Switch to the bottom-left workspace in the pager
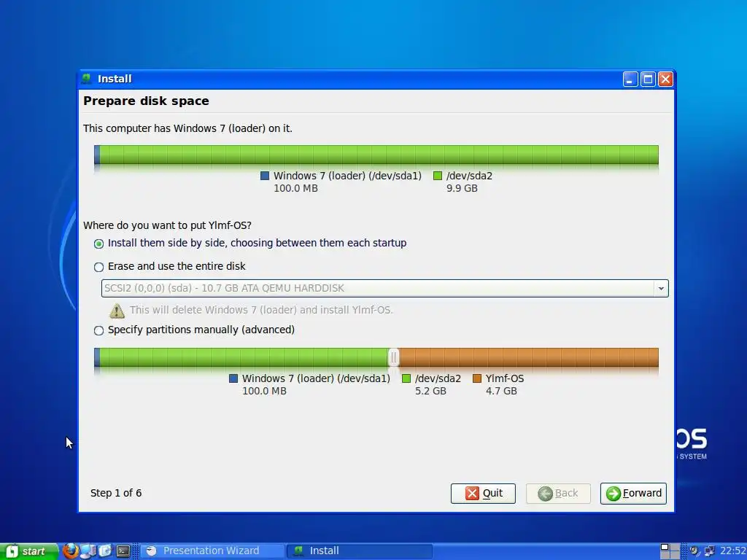Screen dimensions: 747x560 tap(665, 555)
